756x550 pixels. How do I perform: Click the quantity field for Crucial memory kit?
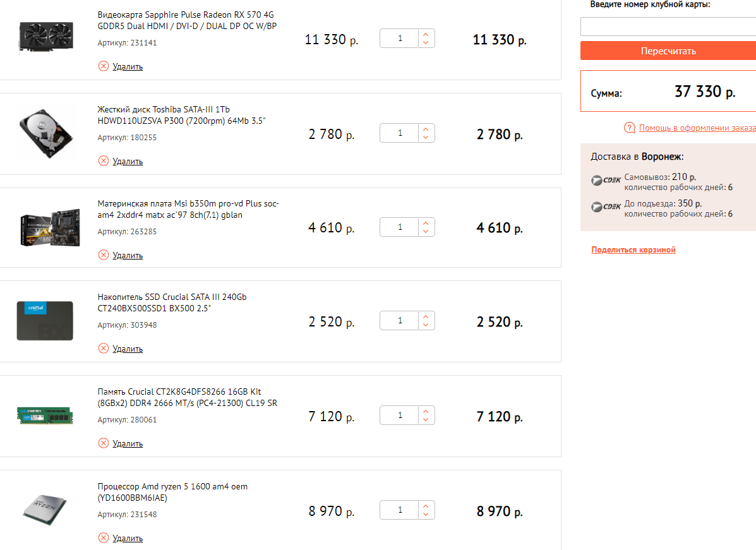pos(400,415)
